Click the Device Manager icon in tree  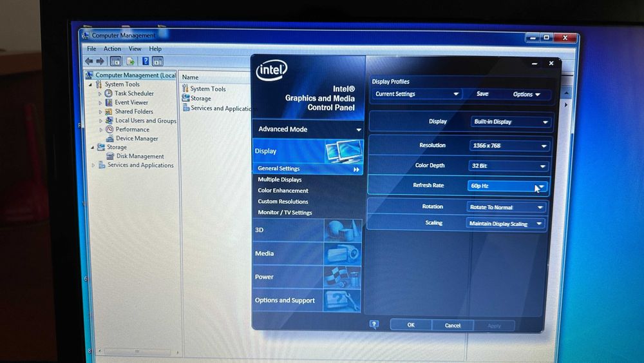(x=110, y=139)
